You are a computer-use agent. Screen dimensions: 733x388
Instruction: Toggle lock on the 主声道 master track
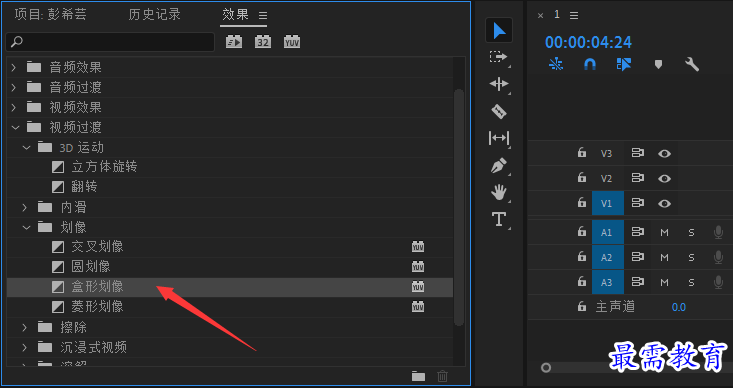pos(582,307)
